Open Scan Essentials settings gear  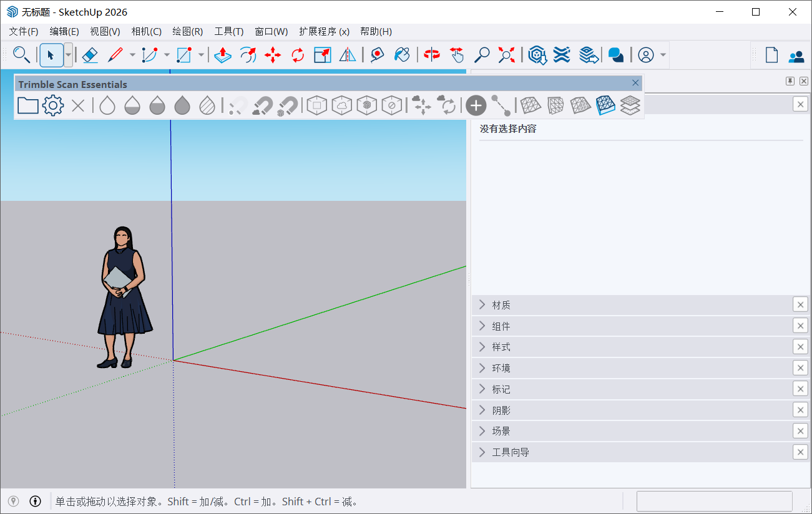53,105
